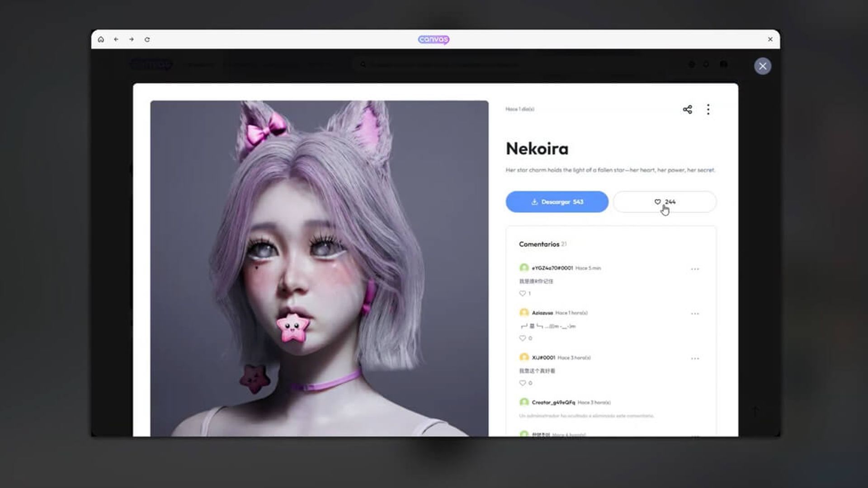Click the Canvas logo in title bar
Image resolution: width=868 pixels, height=488 pixels.
pos(433,39)
